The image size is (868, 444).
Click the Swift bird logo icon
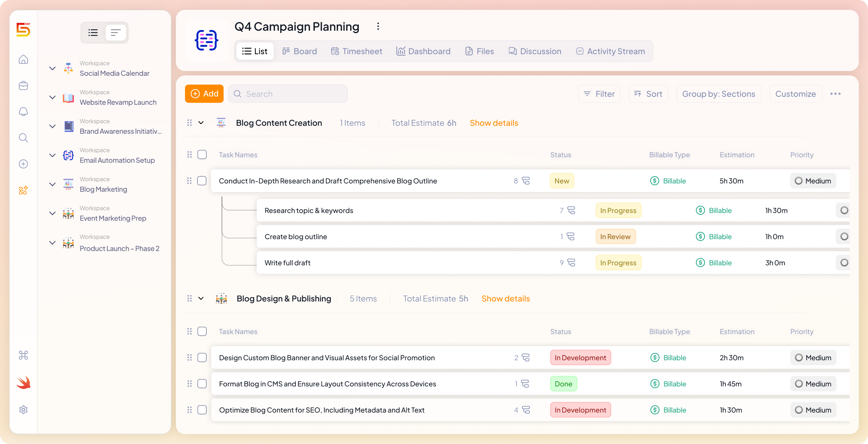[23, 382]
